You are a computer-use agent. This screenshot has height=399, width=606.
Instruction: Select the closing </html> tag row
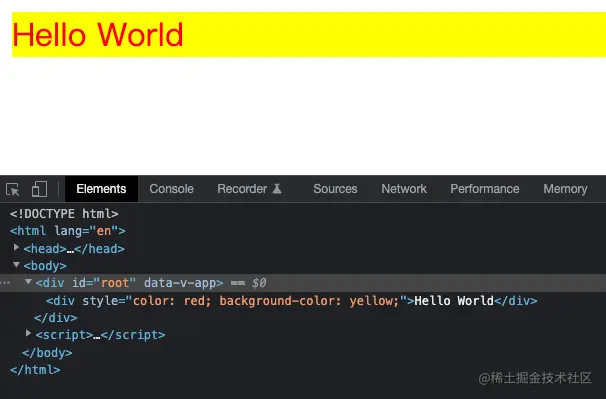click(35, 370)
